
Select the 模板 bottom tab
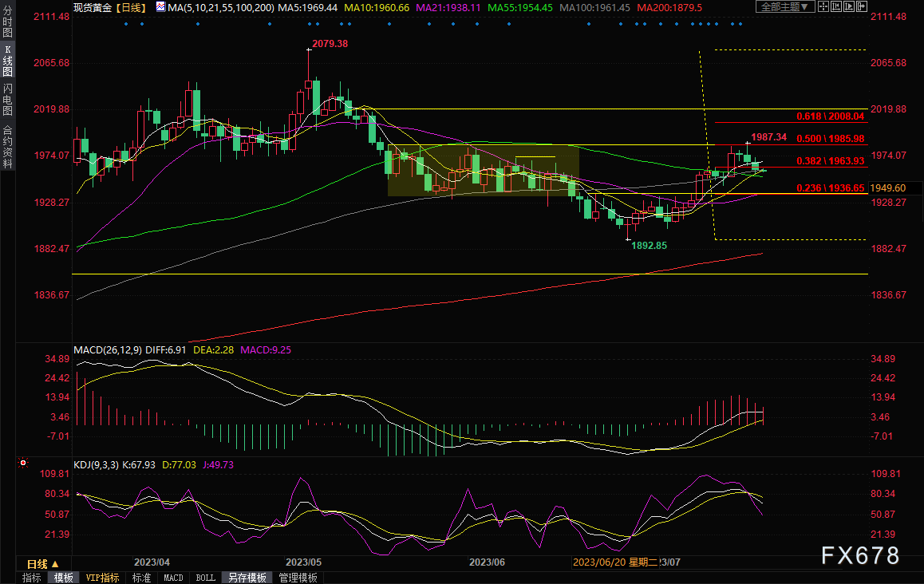click(64, 578)
